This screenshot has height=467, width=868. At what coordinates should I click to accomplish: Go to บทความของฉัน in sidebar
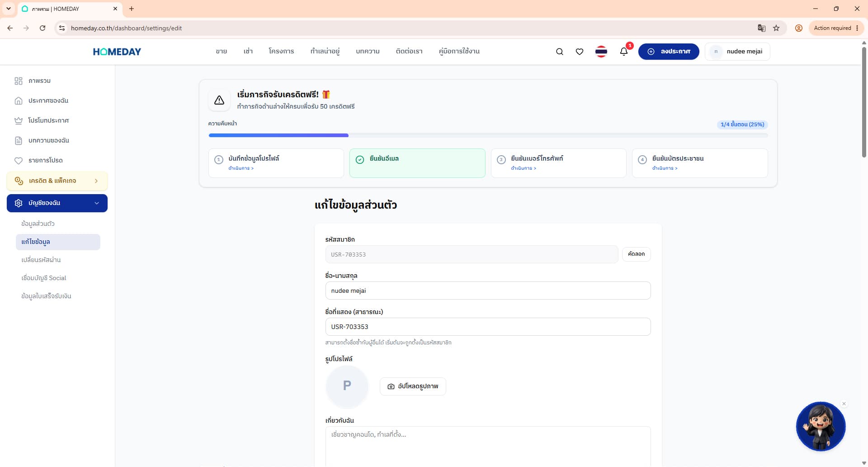coord(57,140)
